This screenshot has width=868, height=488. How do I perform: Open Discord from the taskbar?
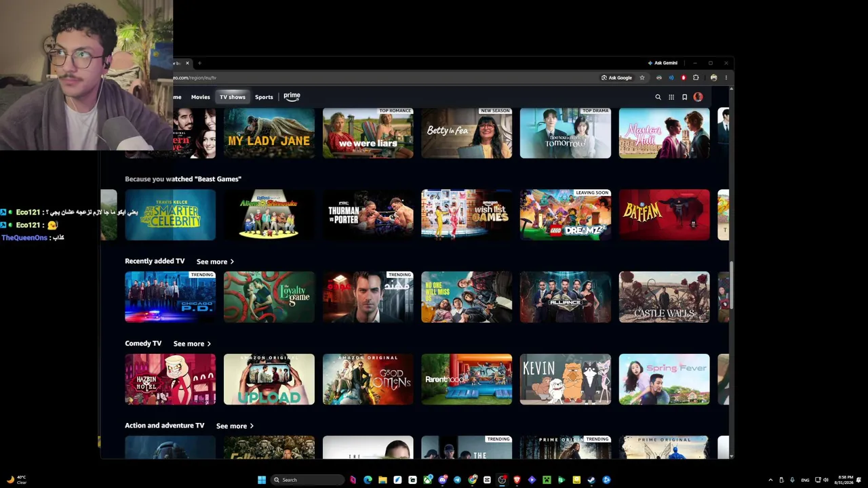[x=442, y=480]
